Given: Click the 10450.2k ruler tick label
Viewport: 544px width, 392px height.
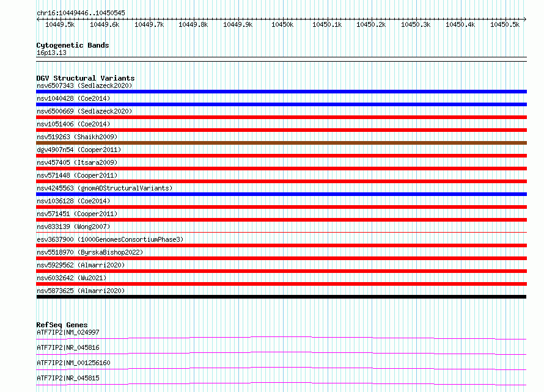Looking at the screenshot, I should (x=371, y=24).
